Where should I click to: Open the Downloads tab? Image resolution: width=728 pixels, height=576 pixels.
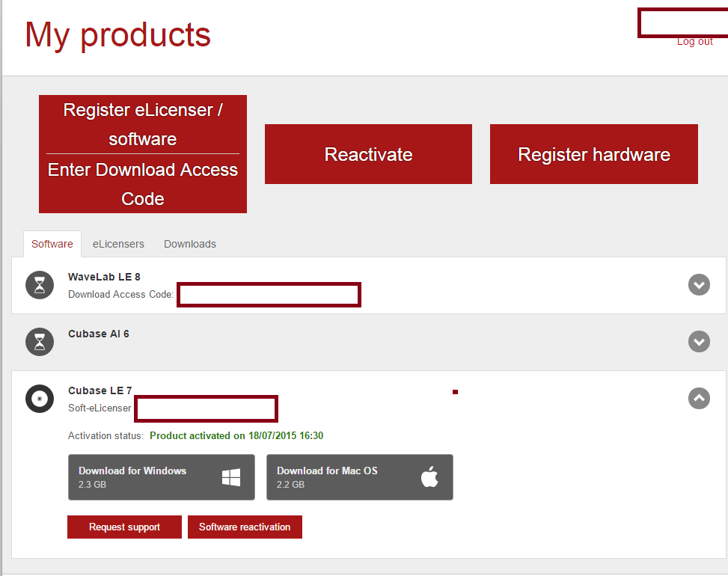click(x=190, y=244)
